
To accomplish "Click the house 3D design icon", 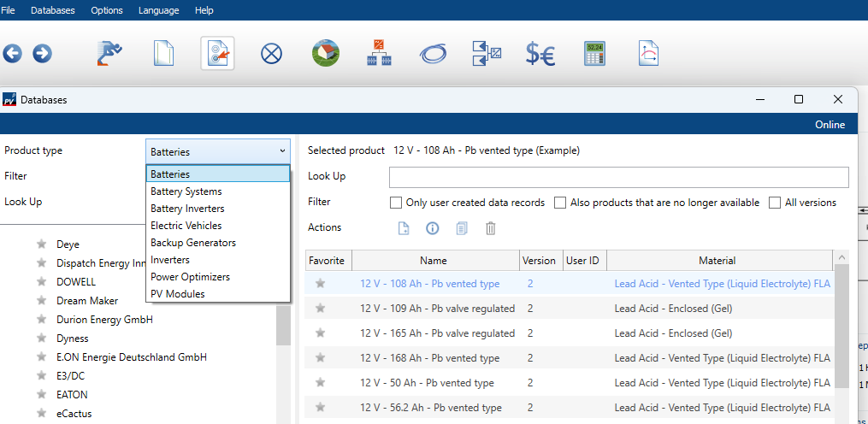I will click(x=325, y=54).
